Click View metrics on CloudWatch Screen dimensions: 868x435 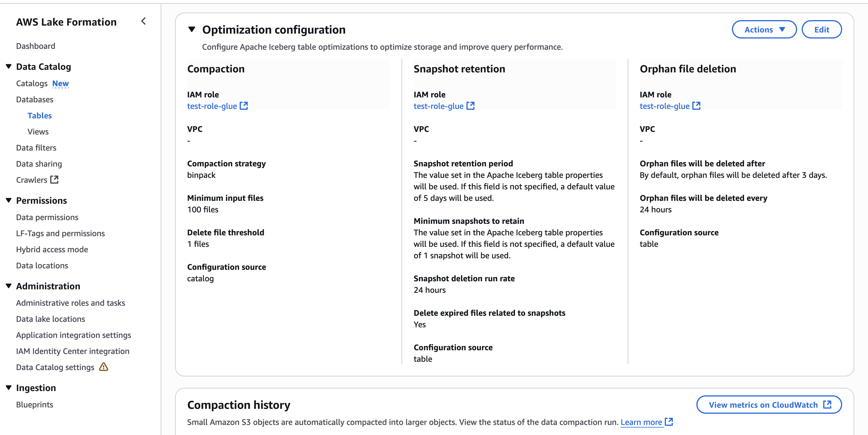(x=763, y=405)
